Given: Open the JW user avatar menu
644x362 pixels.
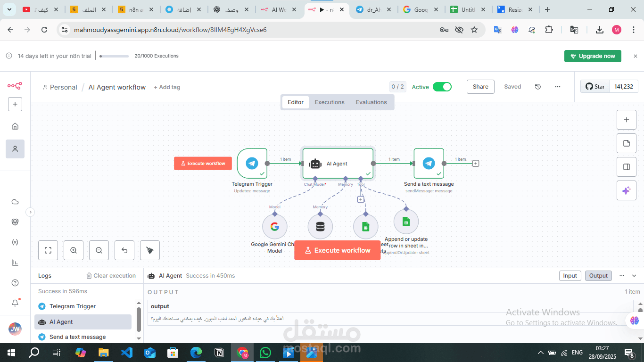Looking at the screenshot, I should pyautogui.click(x=15, y=329).
